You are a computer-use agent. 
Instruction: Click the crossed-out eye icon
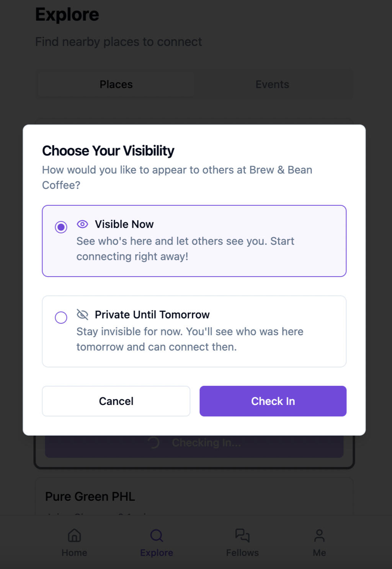tap(82, 315)
